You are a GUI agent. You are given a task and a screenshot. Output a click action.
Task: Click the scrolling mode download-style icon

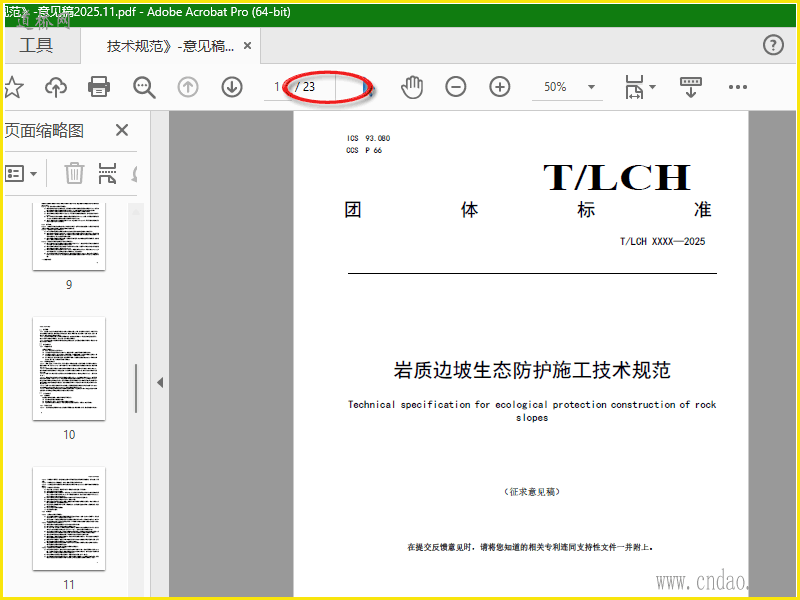tap(691, 87)
